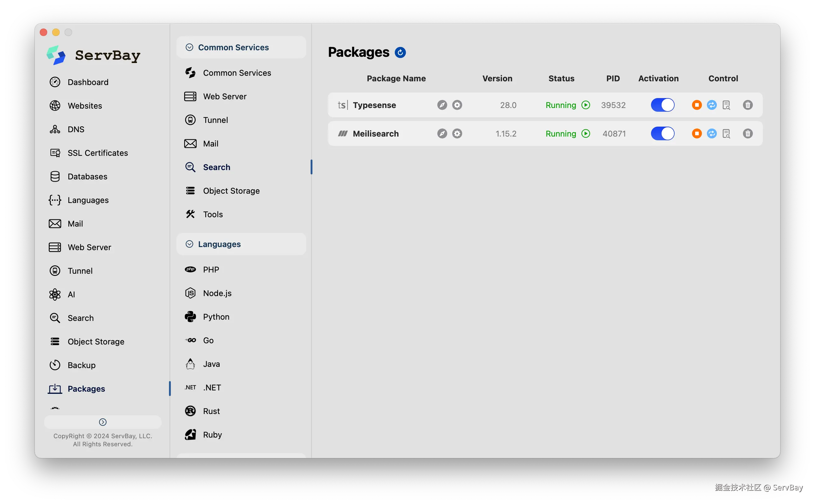Select Object Storage under Common Services

pyautogui.click(x=231, y=191)
